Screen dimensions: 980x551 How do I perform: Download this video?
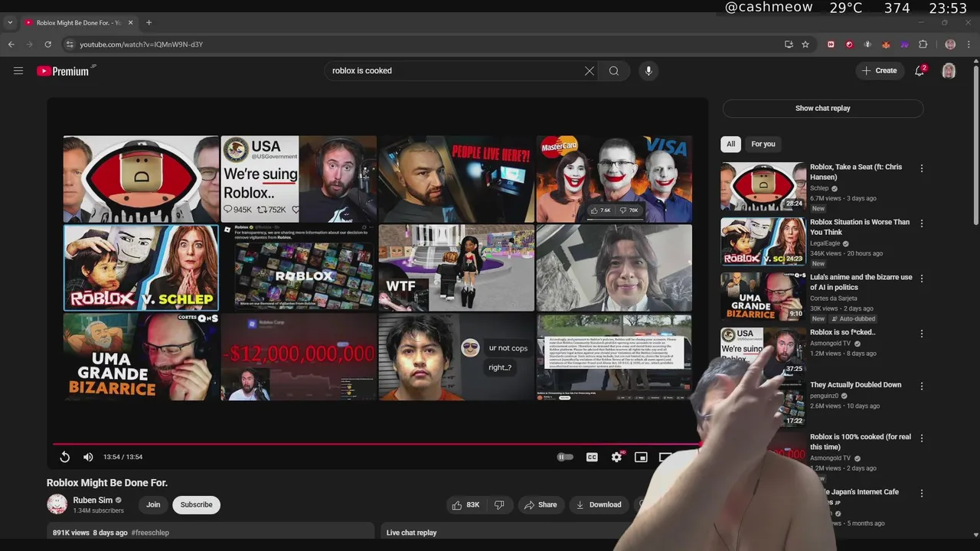click(599, 504)
